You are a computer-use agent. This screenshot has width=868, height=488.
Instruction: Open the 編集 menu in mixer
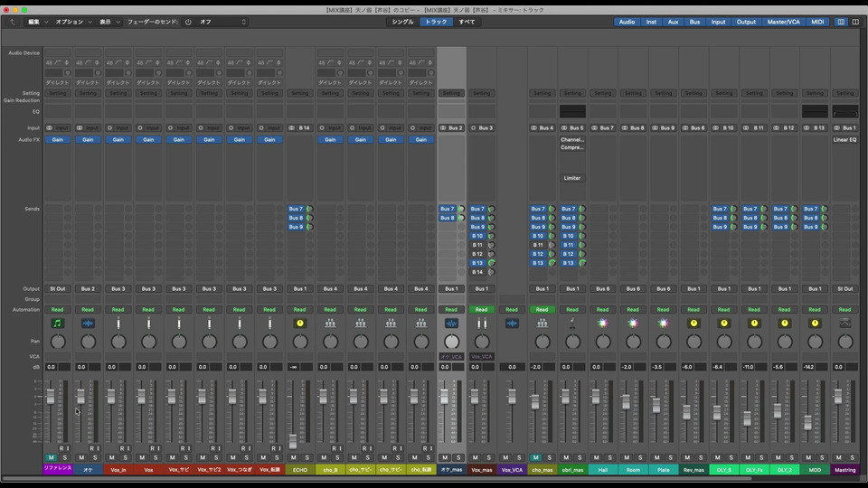[x=36, y=22]
